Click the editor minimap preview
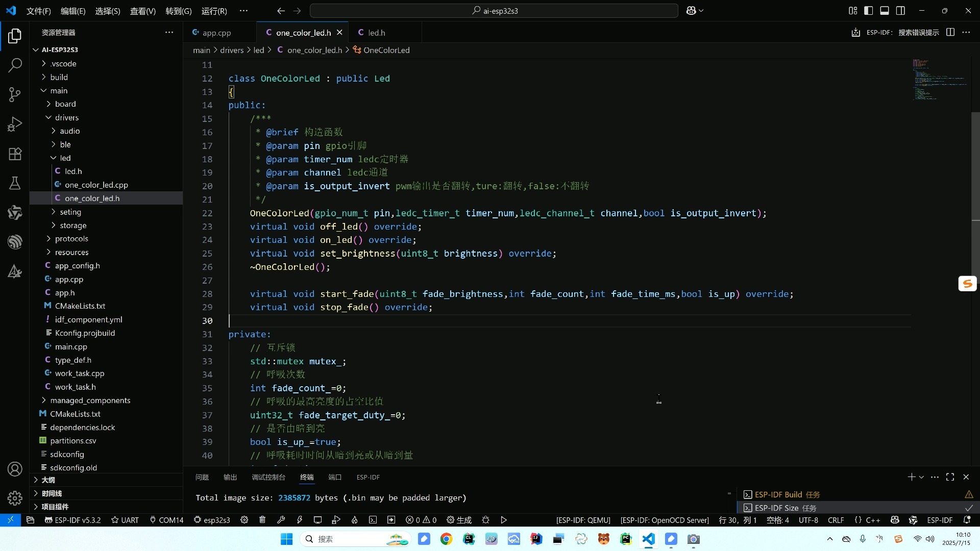 coord(938,80)
